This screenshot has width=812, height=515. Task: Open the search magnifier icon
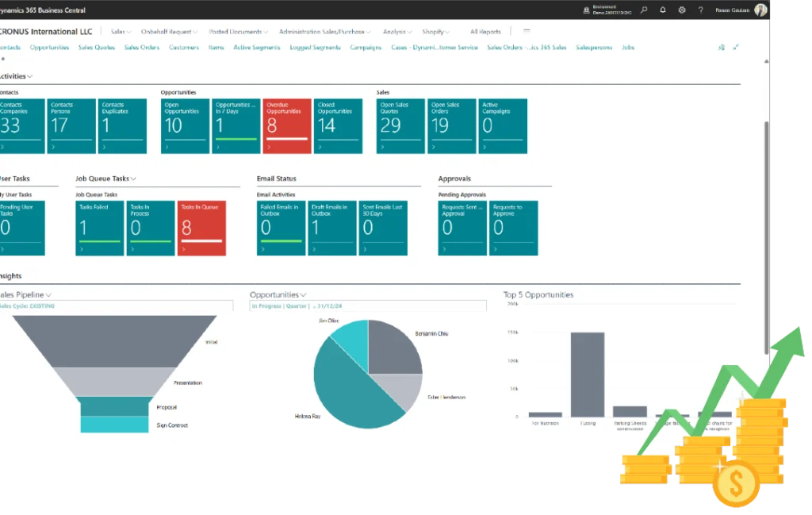pos(644,10)
